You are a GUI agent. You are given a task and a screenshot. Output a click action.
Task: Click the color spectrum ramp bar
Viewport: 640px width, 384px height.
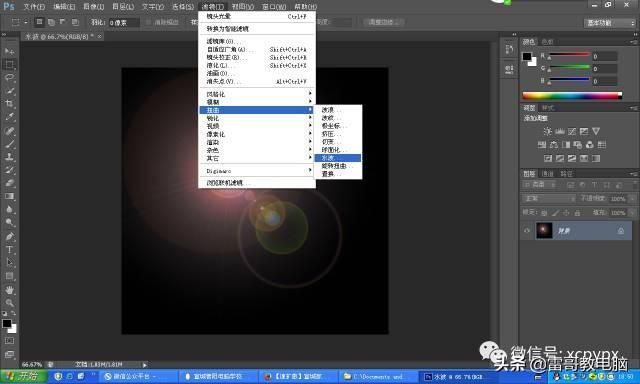click(572, 96)
